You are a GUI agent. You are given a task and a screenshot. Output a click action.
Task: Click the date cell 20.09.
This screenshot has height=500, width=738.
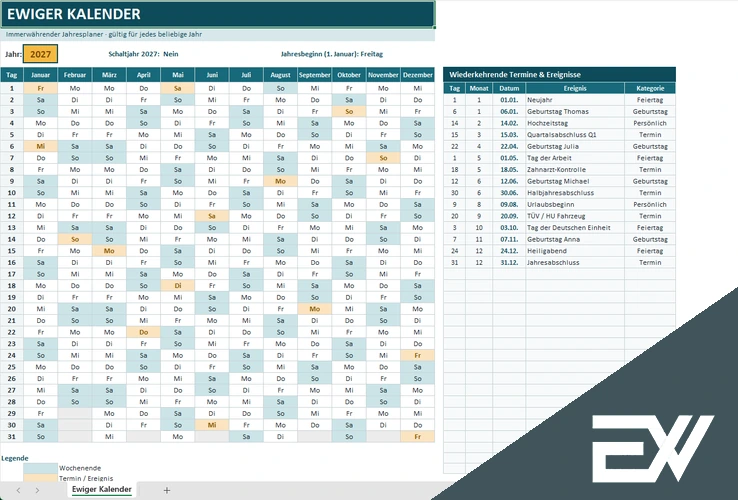(509, 216)
